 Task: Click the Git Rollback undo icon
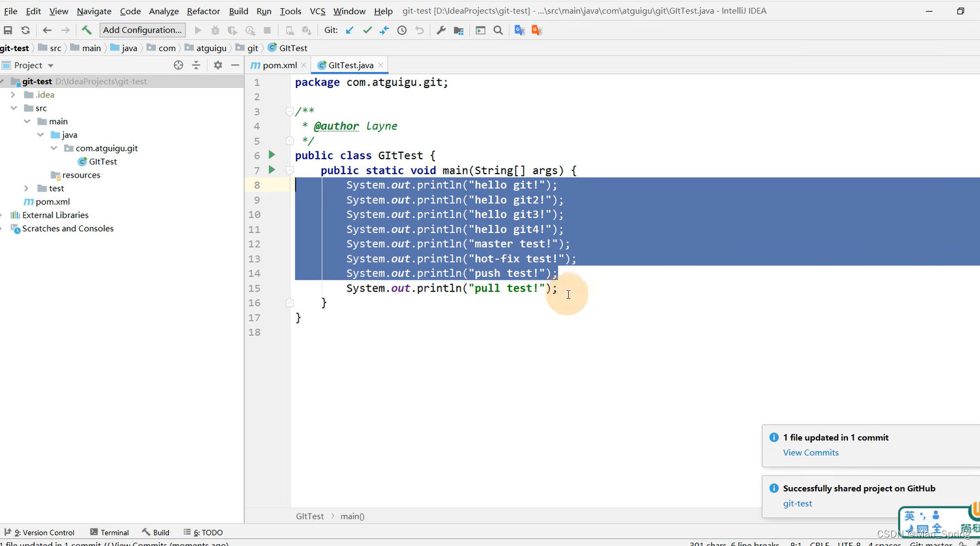[x=419, y=30]
